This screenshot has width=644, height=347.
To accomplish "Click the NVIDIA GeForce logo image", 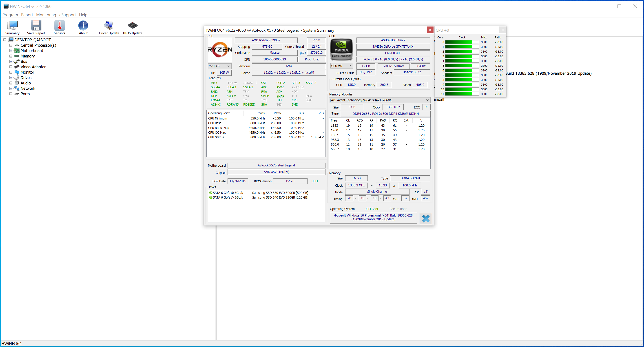I will click(x=341, y=49).
